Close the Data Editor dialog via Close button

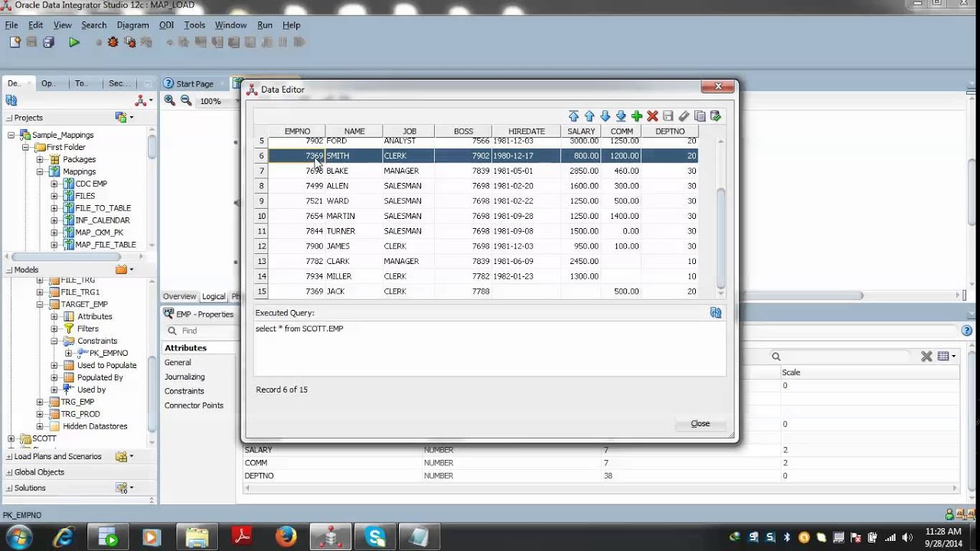(x=700, y=423)
